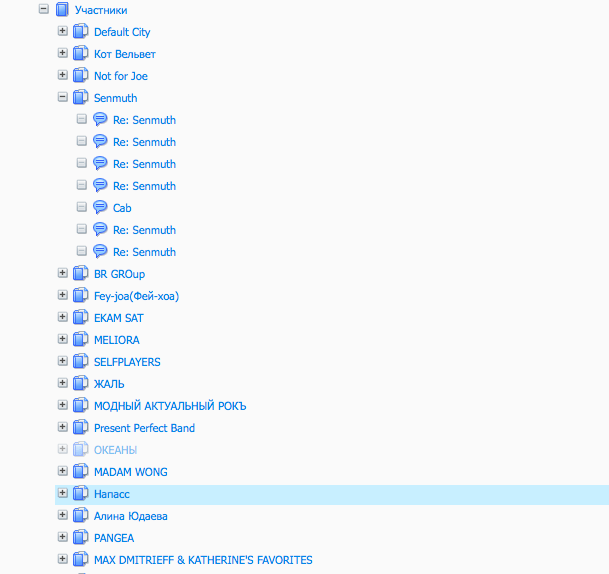609x574 pixels.
Task: Click the Алина Юдаева topic icon
Action: click(80, 516)
